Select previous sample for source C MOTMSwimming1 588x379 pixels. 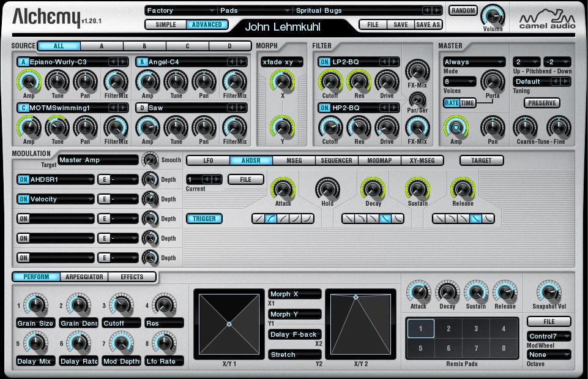point(113,108)
